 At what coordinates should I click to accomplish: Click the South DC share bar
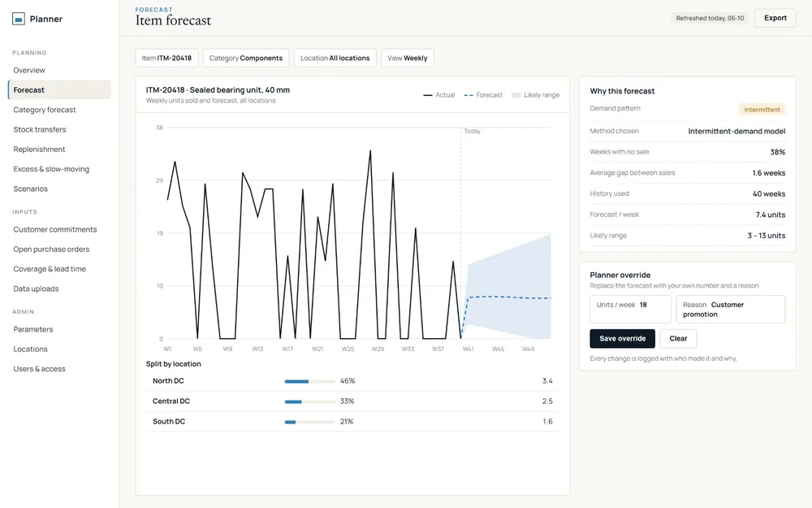click(309, 421)
